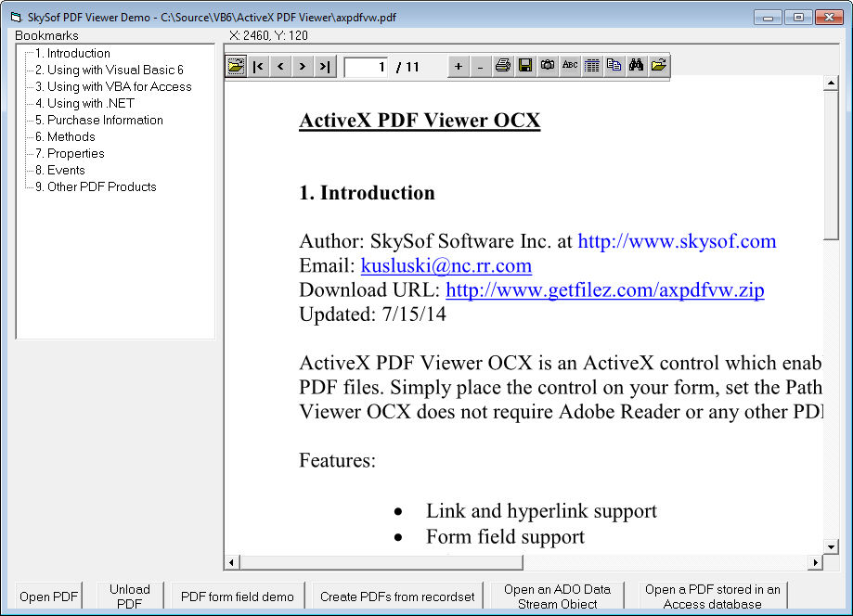853x616 pixels.
Task: Click the page number input field
Action: pyautogui.click(x=366, y=67)
